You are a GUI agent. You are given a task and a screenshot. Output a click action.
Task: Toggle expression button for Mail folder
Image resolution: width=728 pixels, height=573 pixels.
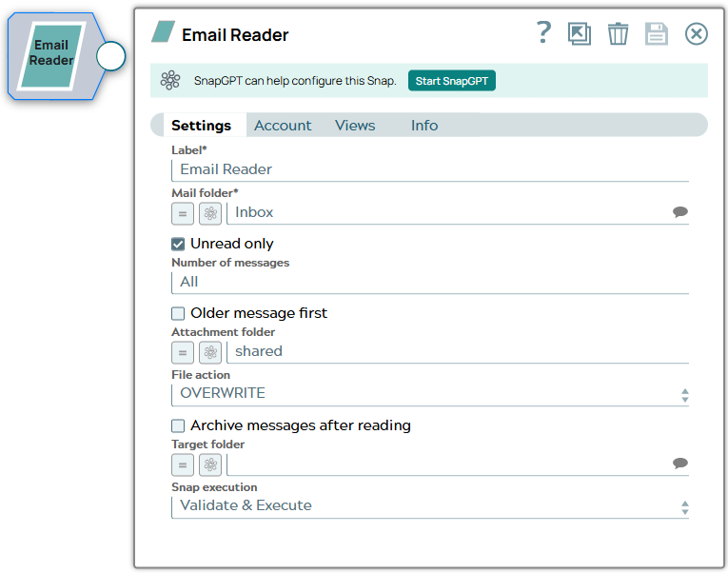[183, 213]
